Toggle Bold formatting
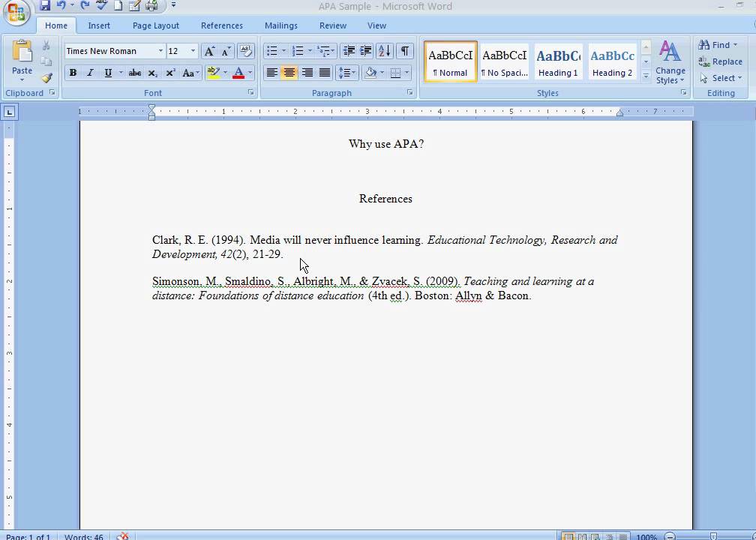The image size is (756, 540). (x=73, y=73)
